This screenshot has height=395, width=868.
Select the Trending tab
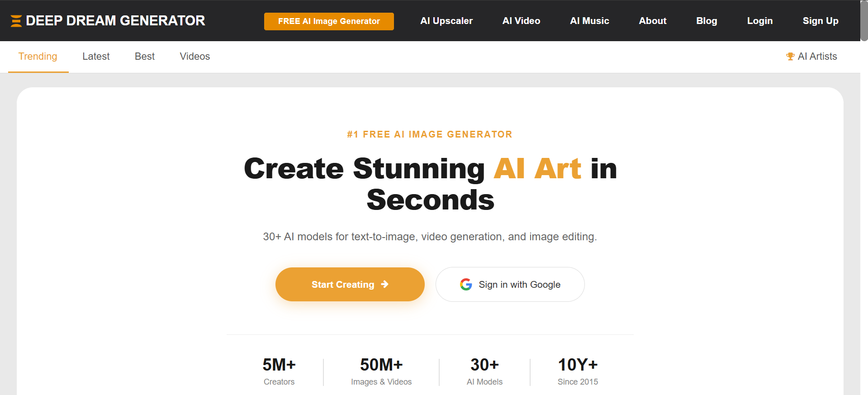click(38, 57)
